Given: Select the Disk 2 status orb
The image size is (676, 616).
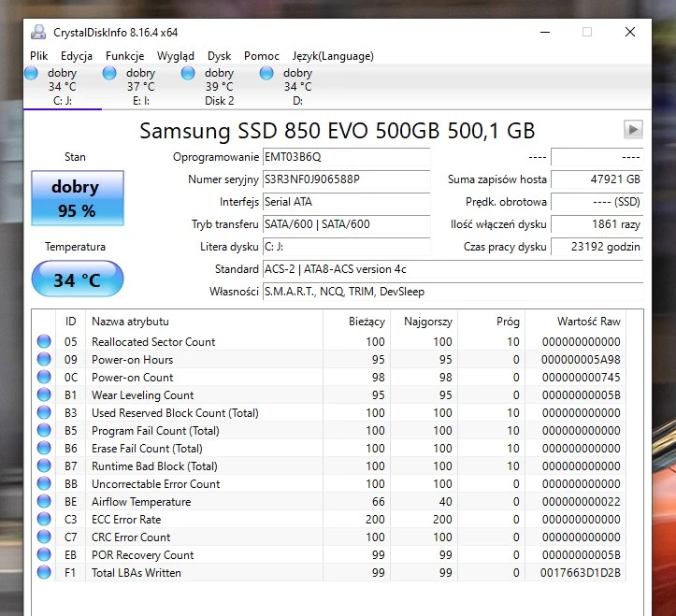Looking at the screenshot, I should tap(189, 73).
